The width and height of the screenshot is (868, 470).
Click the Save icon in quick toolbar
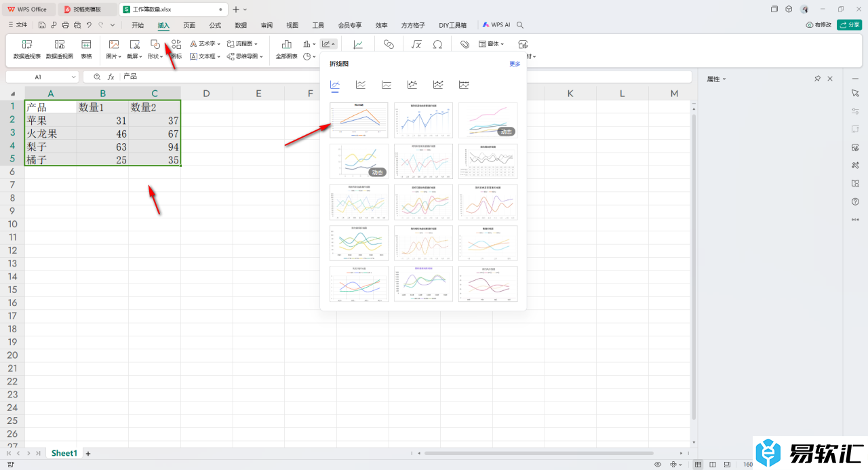(x=42, y=24)
